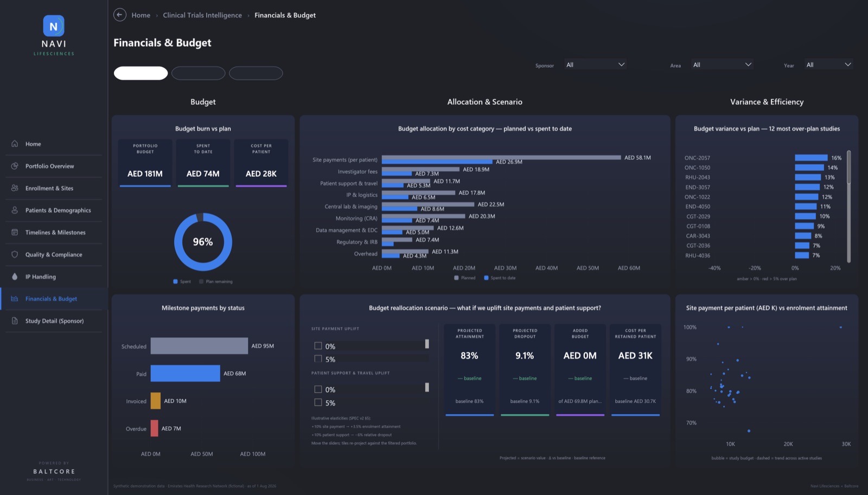
Task: Open Home via its sidebar house icon
Action: point(15,144)
